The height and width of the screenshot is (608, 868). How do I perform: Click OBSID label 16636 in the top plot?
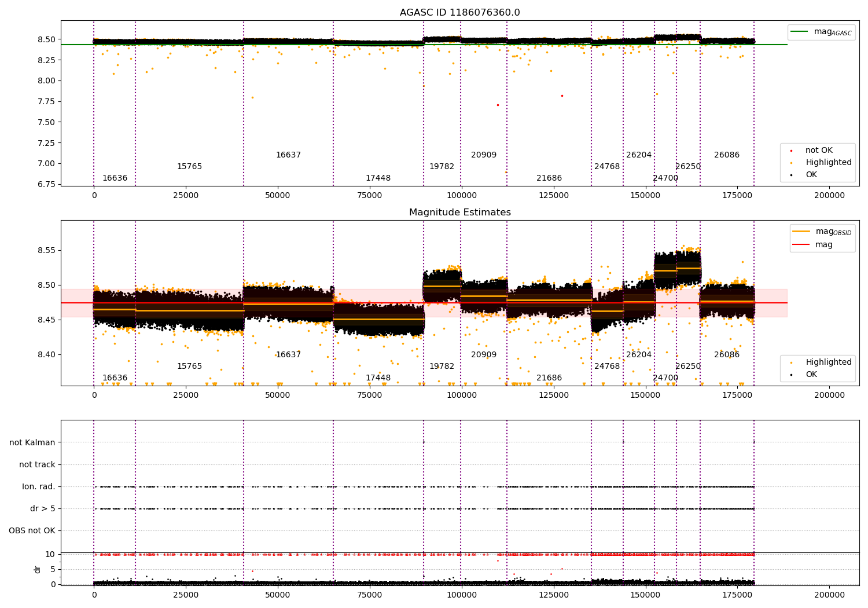pos(115,178)
